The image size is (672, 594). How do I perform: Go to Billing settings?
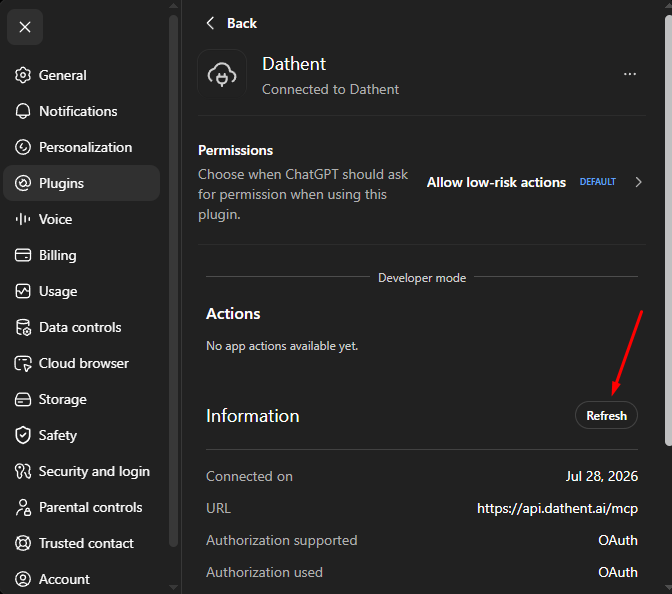point(81,255)
